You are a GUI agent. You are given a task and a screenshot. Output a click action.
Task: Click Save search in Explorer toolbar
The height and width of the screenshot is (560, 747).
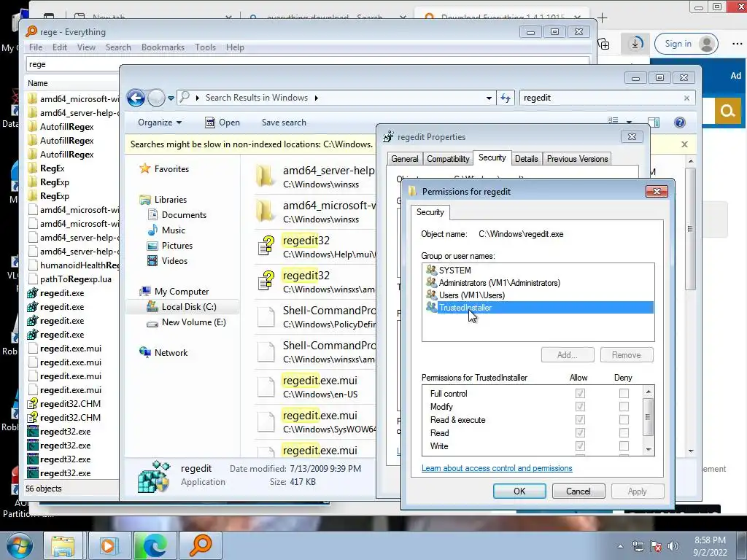click(x=284, y=122)
